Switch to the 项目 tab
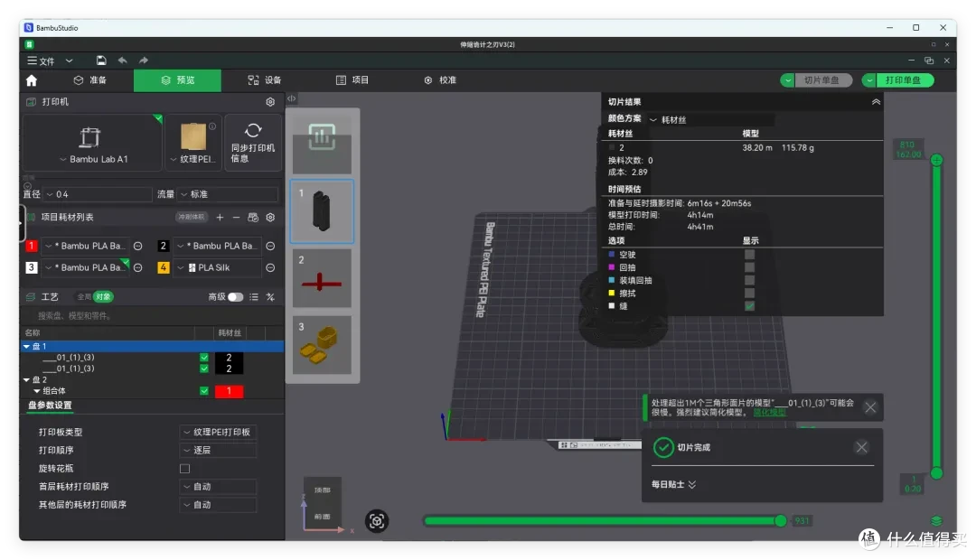The height and width of the screenshot is (560, 976). tap(352, 80)
